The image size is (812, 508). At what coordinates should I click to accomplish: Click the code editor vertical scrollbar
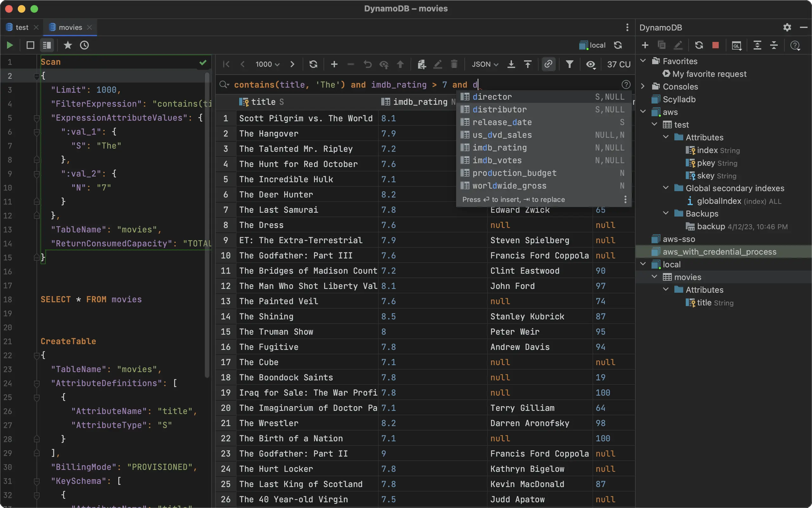[207, 225]
